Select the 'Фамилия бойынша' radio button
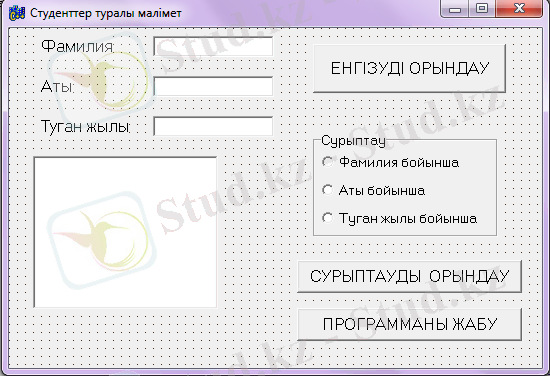Image resolution: width=550 pixels, height=376 pixels. (x=390, y=162)
